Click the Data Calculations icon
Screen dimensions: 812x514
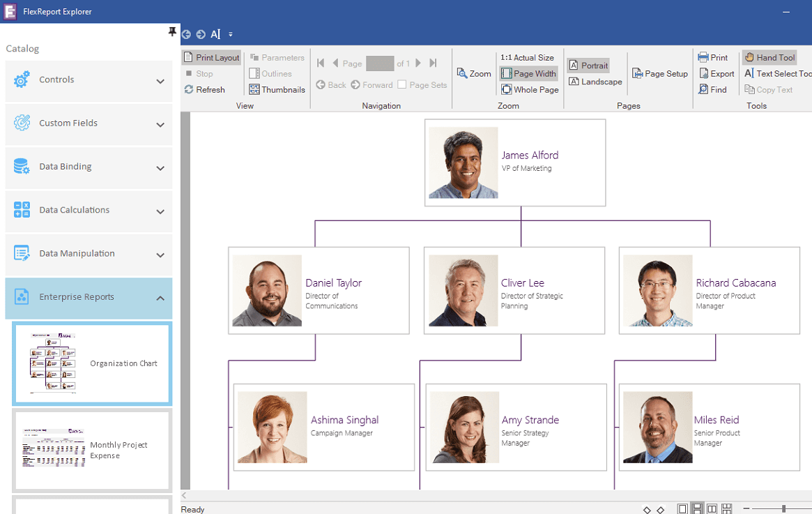pyautogui.click(x=22, y=210)
